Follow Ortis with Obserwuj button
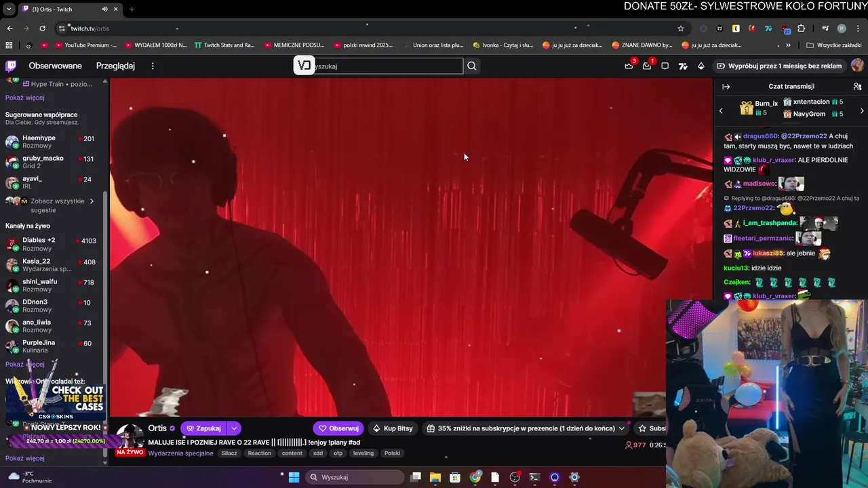Viewport: 868px width, 488px height. pyautogui.click(x=338, y=428)
